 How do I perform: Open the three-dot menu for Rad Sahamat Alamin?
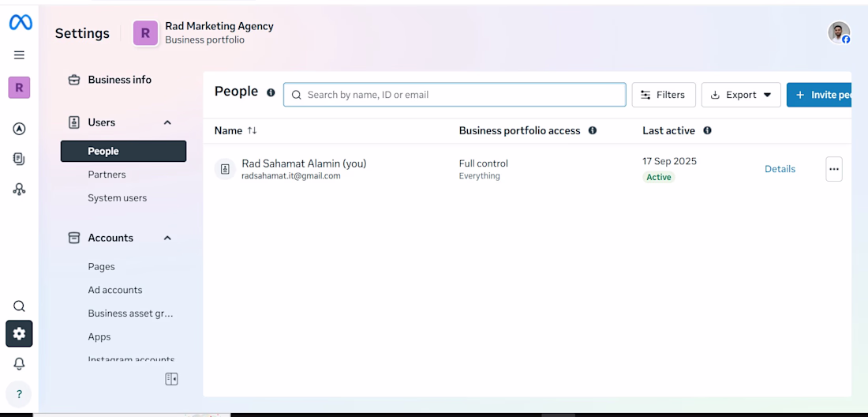point(834,169)
